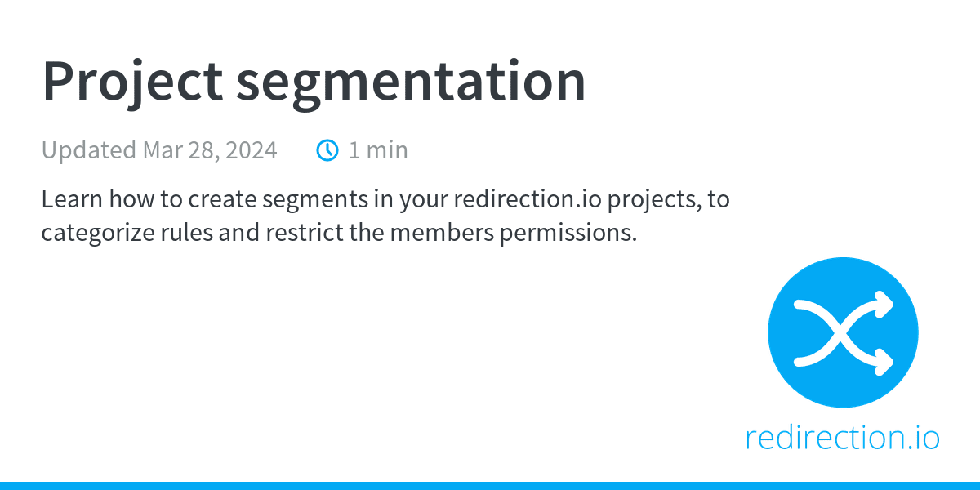Click the round redirection.io shuffle logo
The width and height of the screenshot is (980, 490).
click(843, 332)
